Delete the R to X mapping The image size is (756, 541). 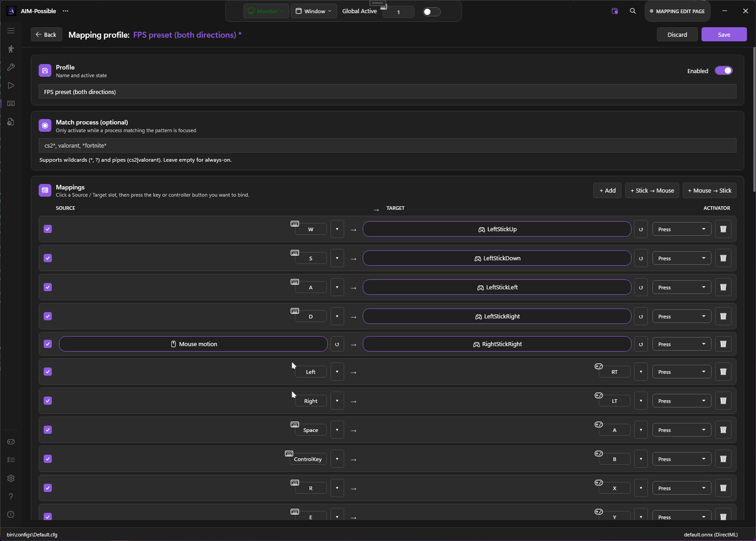[x=723, y=488]
